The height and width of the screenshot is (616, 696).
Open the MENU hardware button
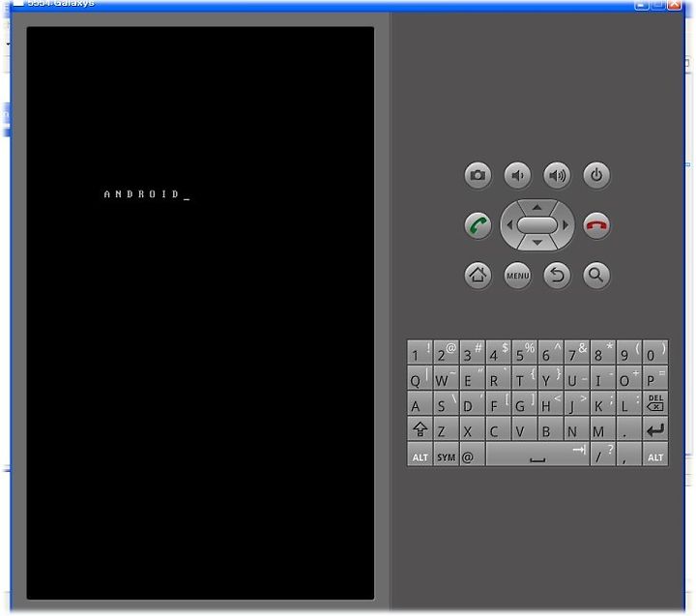point(517,275)
